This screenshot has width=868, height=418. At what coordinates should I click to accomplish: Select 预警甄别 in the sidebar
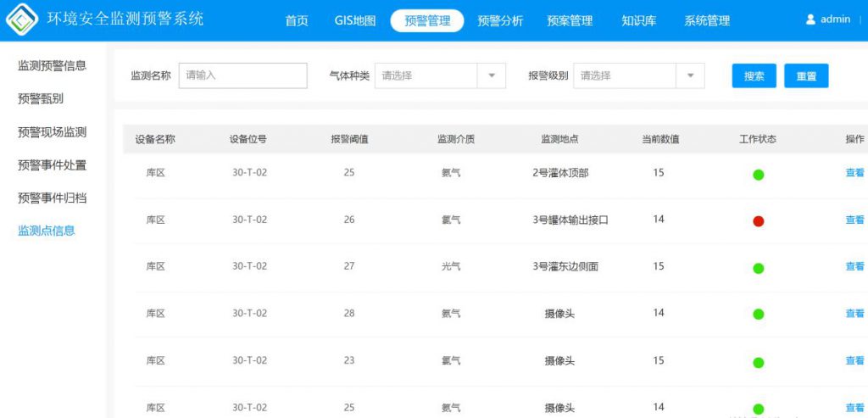click(x=41, y=98)
